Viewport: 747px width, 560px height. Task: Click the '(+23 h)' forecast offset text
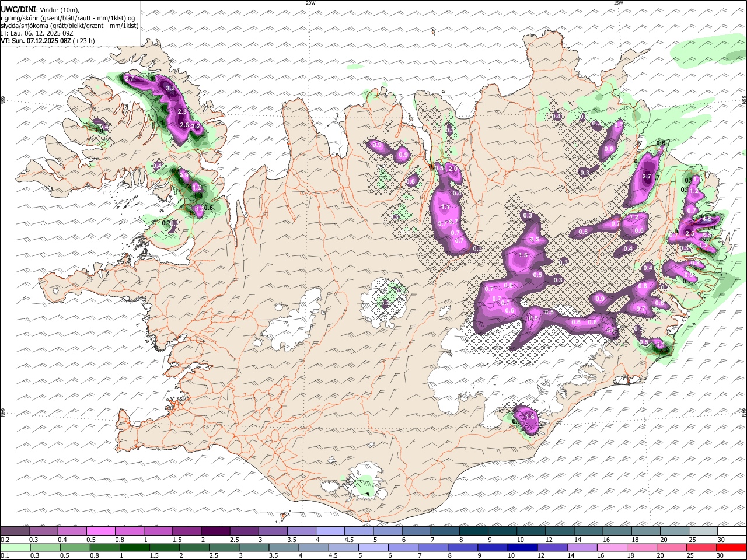(84, 41)
